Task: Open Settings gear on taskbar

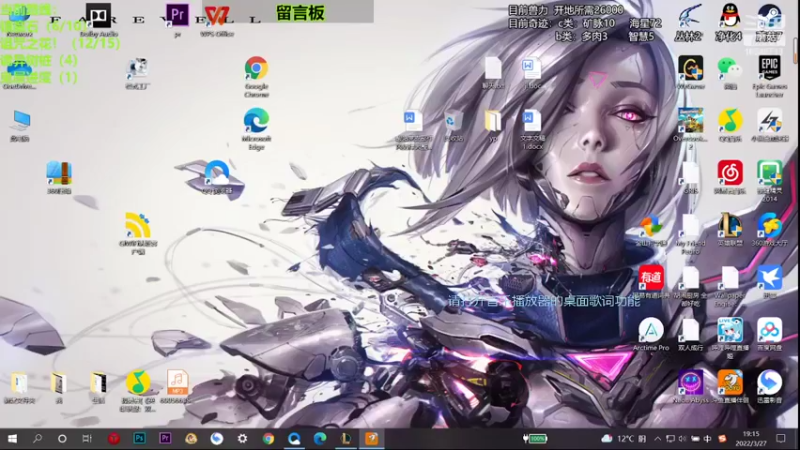Action: coord(242,439)
